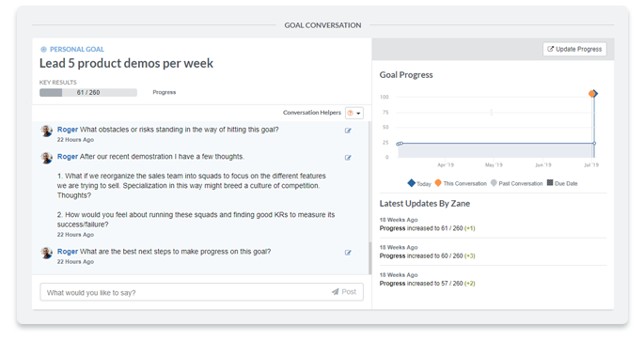Click 'Progress increased to 60 / 260' update
The height and width of the screenshot is (340, 644).
pos(427,255)
